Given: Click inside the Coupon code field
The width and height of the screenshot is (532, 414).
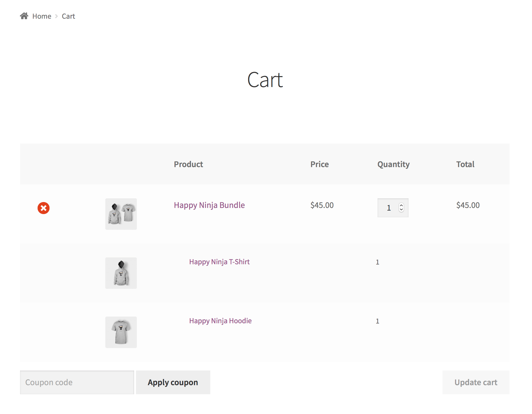Looking at the screenshot, I should click(x=77, y=382).
